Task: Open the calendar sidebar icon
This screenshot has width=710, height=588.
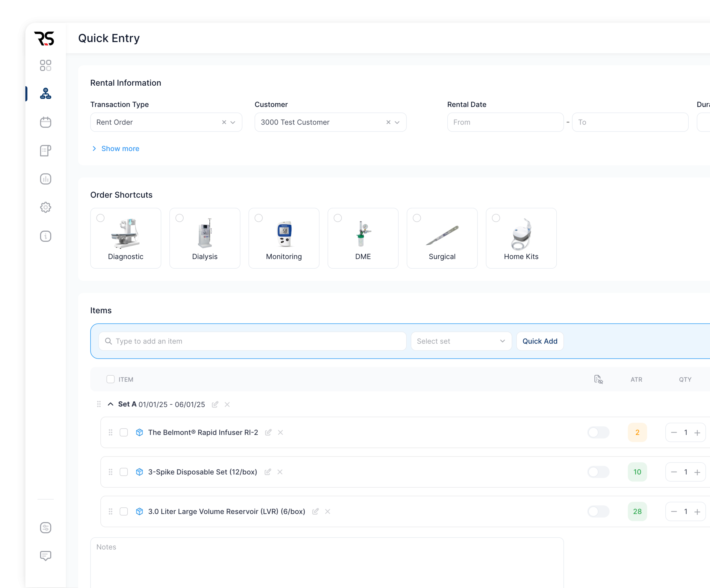Action: point(45,122)
